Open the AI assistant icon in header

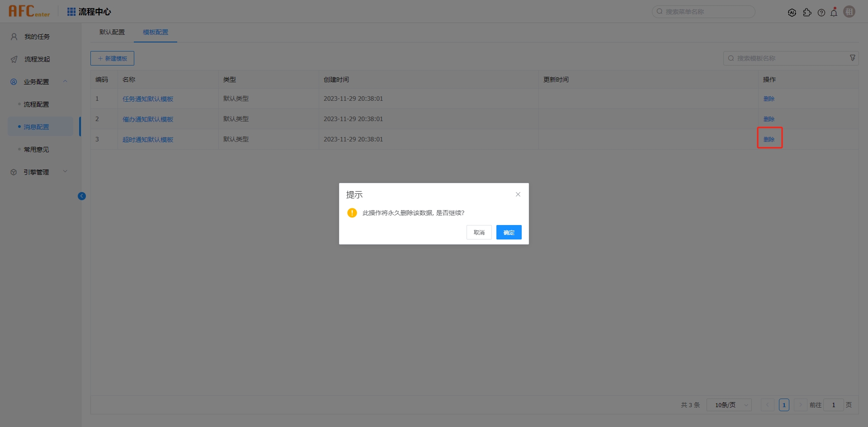(792, 13)
